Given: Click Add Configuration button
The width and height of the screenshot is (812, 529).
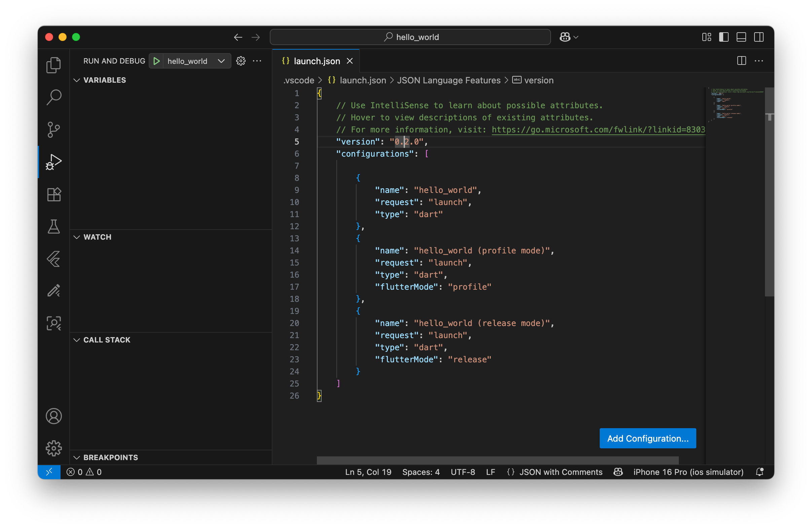Looking at the screenshot, I should [648, 438].
